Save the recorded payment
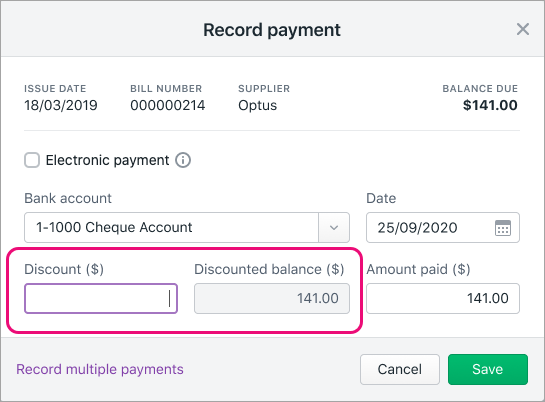 488,369
